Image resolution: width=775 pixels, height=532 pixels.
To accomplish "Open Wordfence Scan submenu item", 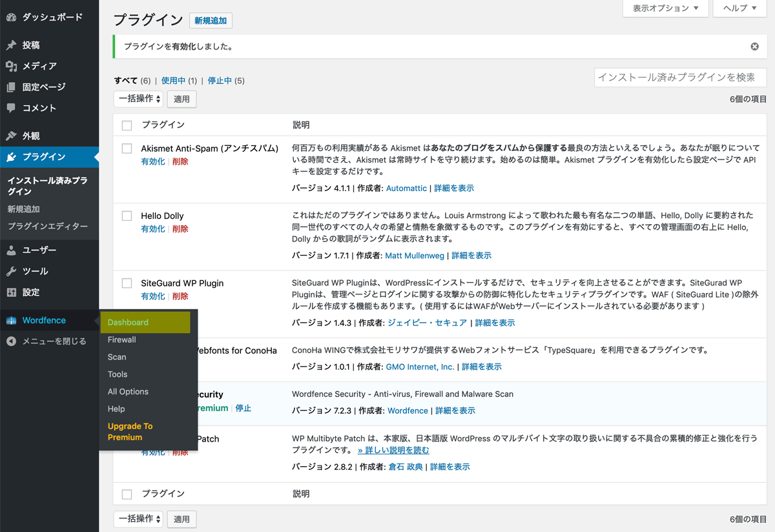I will tap(117, 357).
